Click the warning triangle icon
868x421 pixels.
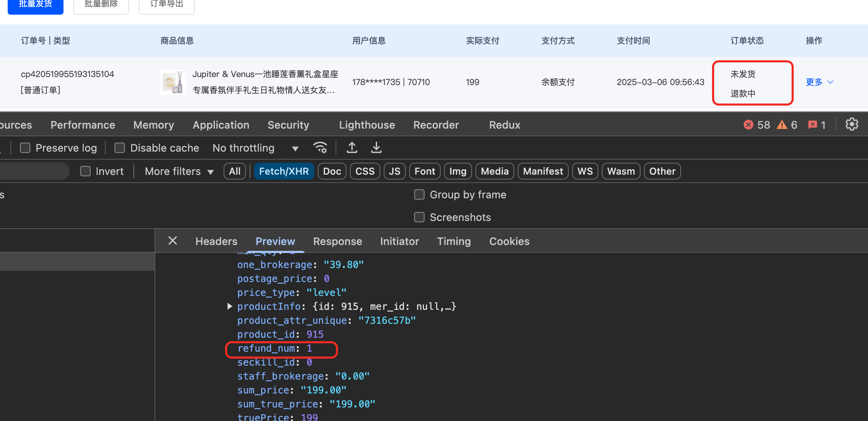[x=782, y=125]
